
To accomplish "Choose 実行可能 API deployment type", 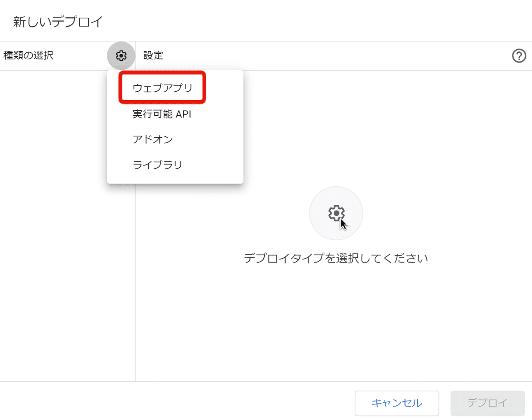I will click(175, 114).
